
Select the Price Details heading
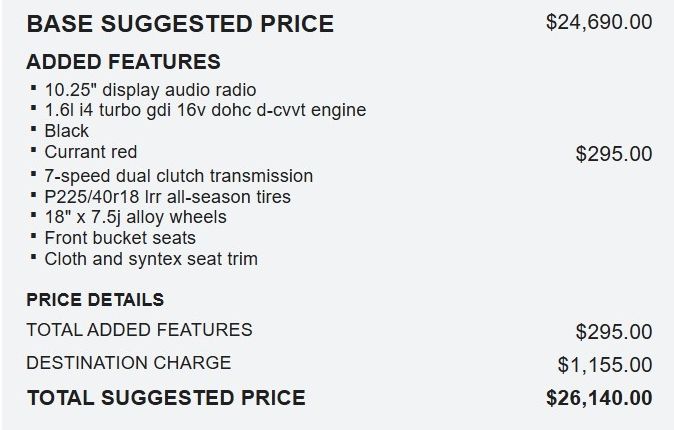[95, 300]
